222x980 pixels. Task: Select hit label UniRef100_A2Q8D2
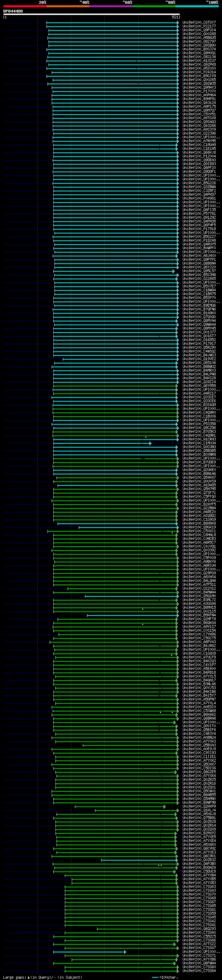199,516
